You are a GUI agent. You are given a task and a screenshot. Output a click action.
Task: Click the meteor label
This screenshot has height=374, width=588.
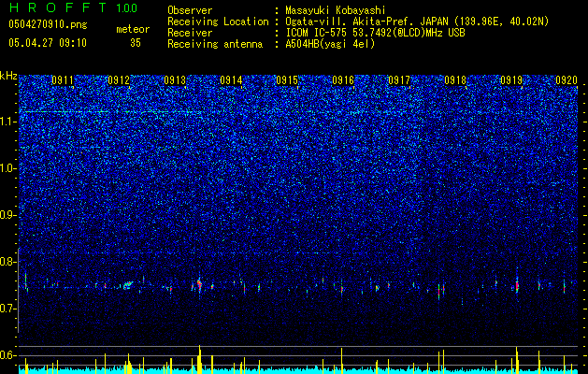[x=133, y=29]
